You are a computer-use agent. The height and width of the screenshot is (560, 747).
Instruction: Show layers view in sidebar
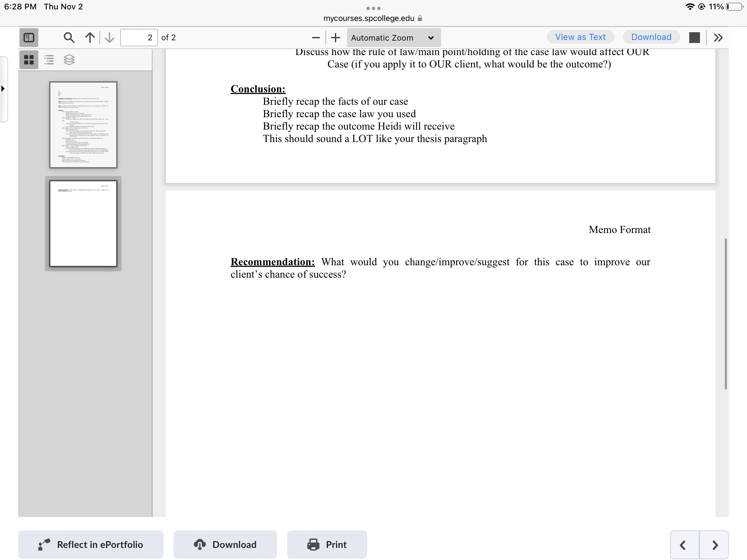[69, 60]
